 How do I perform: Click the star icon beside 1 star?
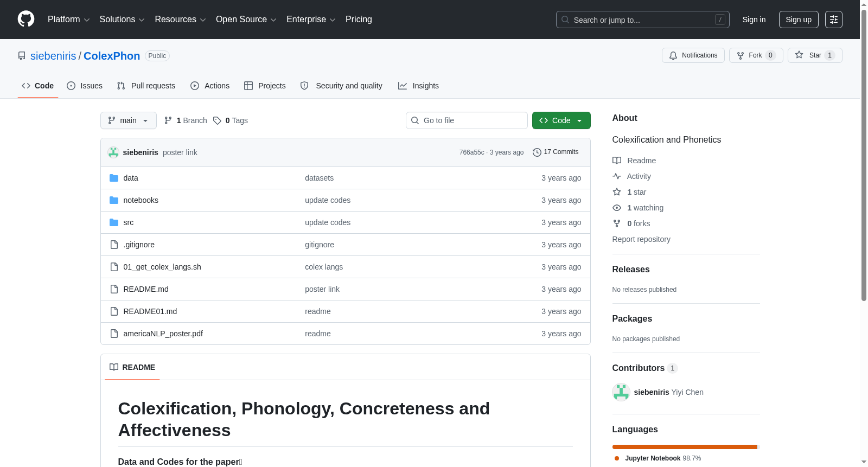617,192
